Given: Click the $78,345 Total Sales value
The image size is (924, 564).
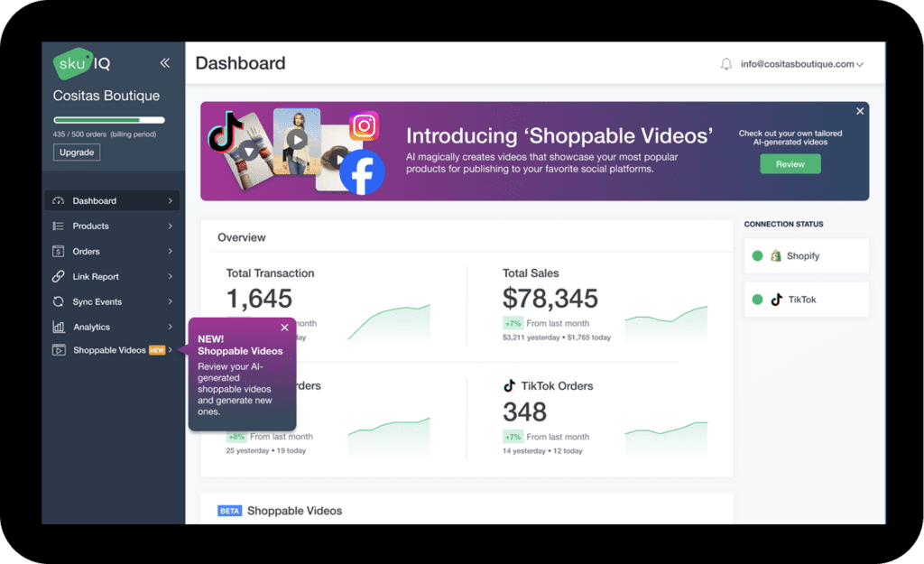Looking at the screenshot, I should [550, 299].
